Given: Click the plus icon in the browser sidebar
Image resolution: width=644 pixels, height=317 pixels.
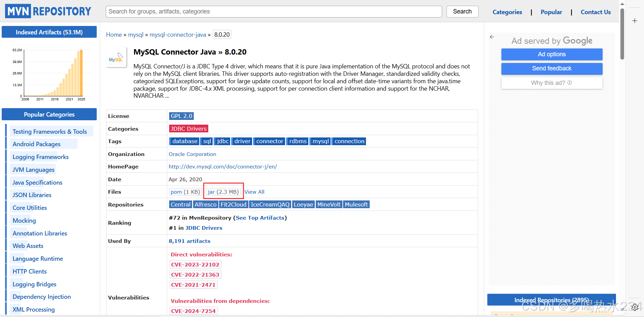Looking at the screenshot, I should click(635, 21).
